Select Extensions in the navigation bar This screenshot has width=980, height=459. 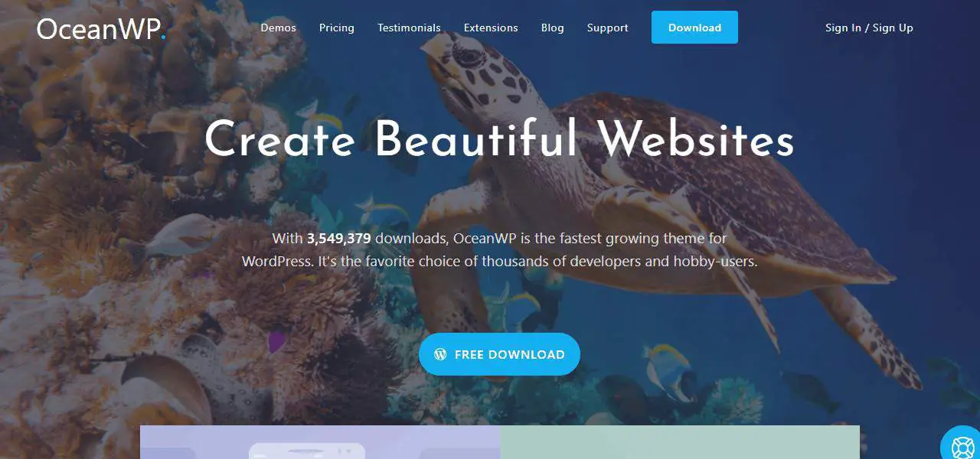pyautogui.click(x=491, y=28)
